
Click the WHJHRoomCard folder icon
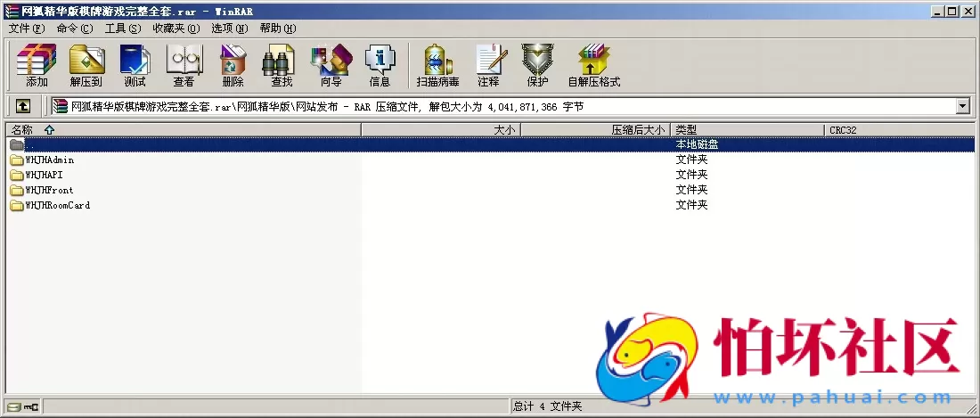click(16, 205)
